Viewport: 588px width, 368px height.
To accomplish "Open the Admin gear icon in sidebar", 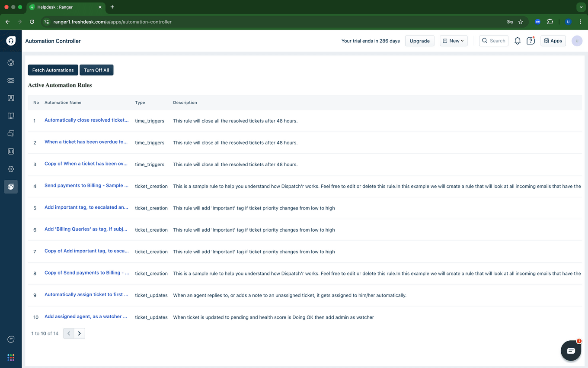I will pyautogui.click(x=11, y=169).
